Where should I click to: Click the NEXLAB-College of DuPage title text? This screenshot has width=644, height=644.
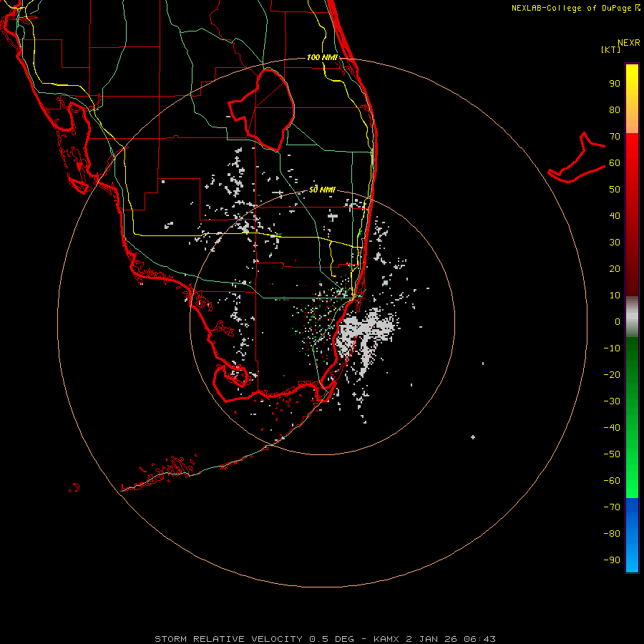tap(575, 8)
